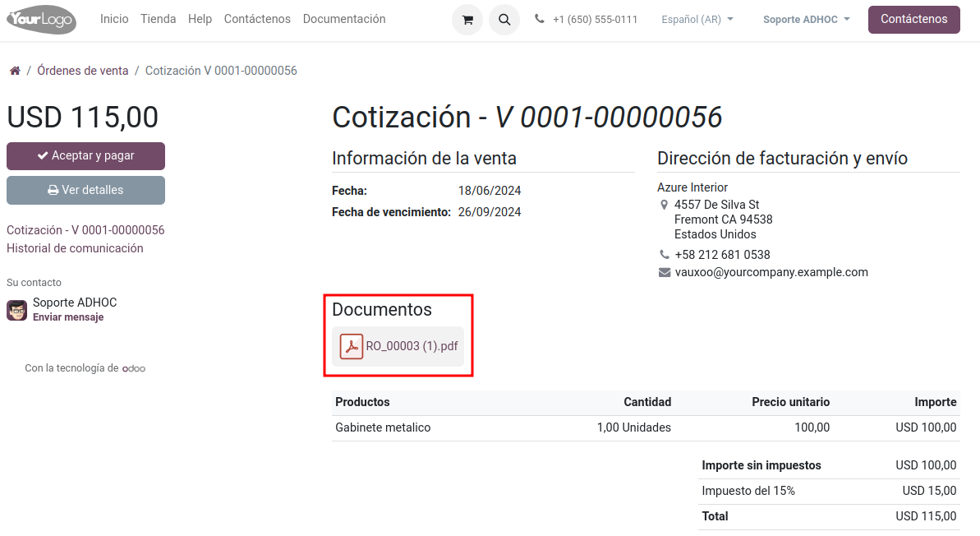
Task: Open the Documentación menu item
Action: pos(343,19)
